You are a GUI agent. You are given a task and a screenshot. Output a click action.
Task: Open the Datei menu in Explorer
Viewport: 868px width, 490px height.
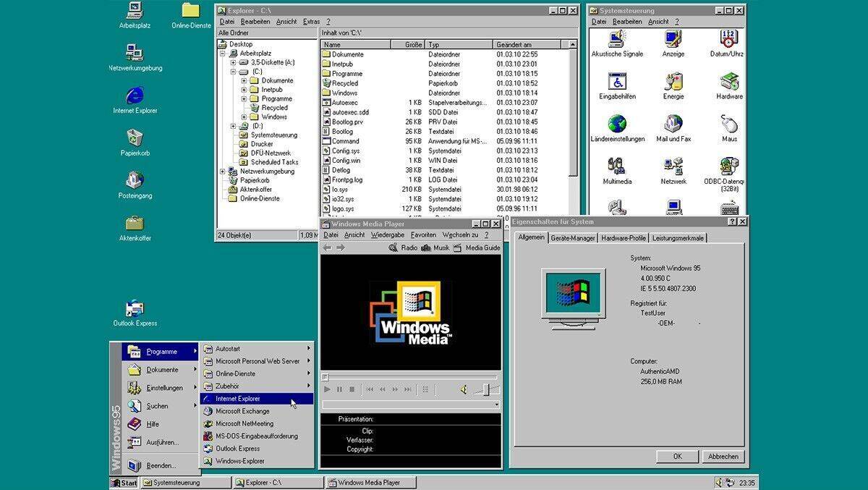227,22
